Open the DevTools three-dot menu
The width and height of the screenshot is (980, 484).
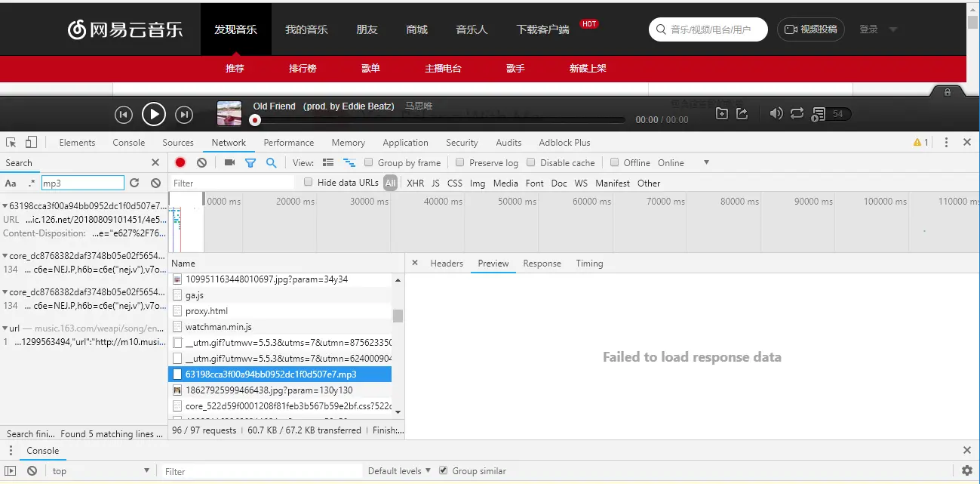pyautogui.click(x=946, y=142)
